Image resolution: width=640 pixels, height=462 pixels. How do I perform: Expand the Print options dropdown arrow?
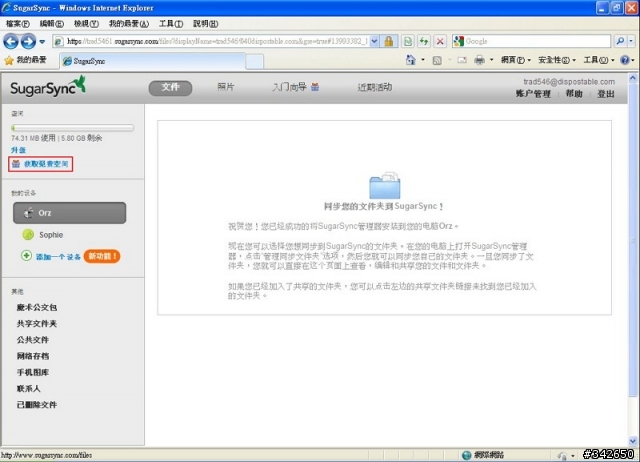click(491, 60)
